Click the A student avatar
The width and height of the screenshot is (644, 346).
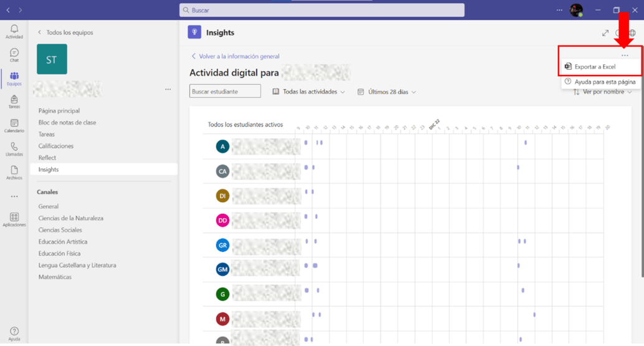[222, 147]
